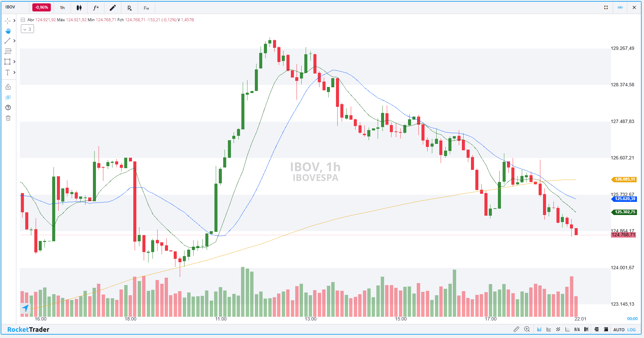Open the add indicator f+ menu
The width and height of the screenshot is (644, 338).
point(96,8)
